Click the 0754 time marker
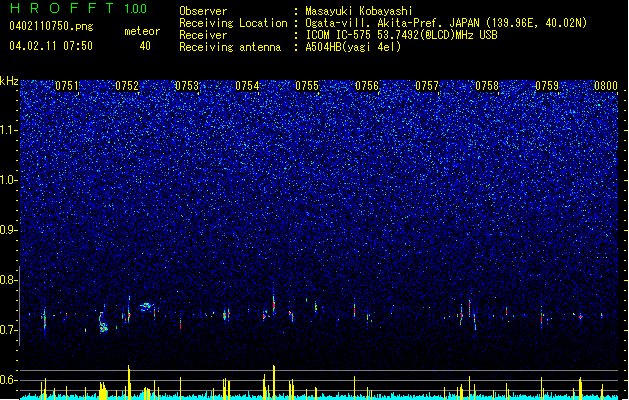 coord(247,86)
